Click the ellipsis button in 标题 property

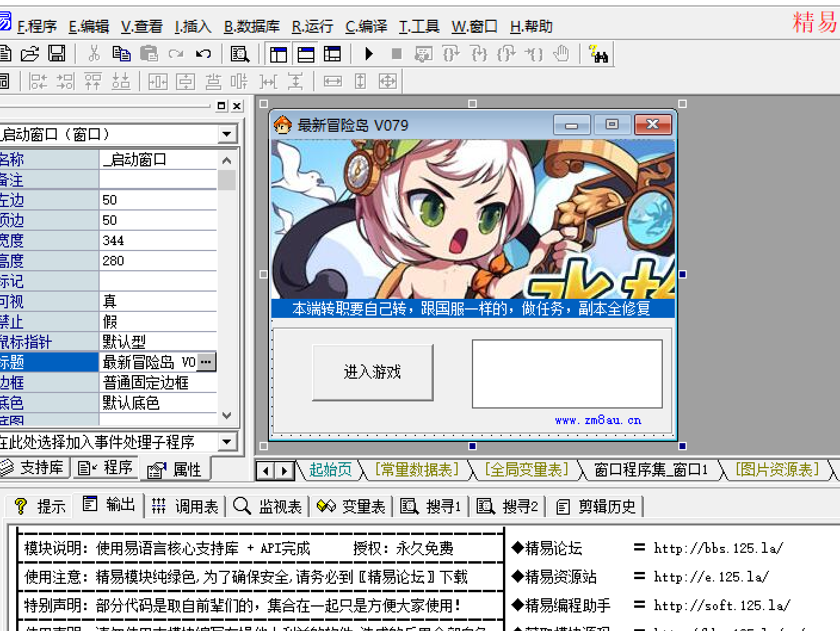pyautogui.click(x=206, y=362)
